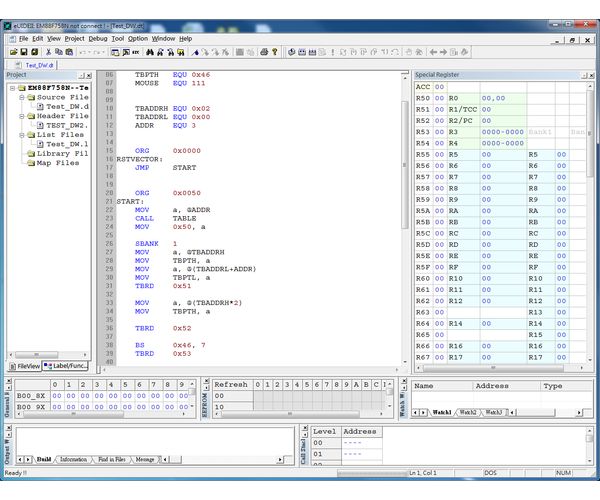The width and height of the screenshot is (600, 500).
Task: Click the Refresh header in EEPROM panel
Action: 231,384
